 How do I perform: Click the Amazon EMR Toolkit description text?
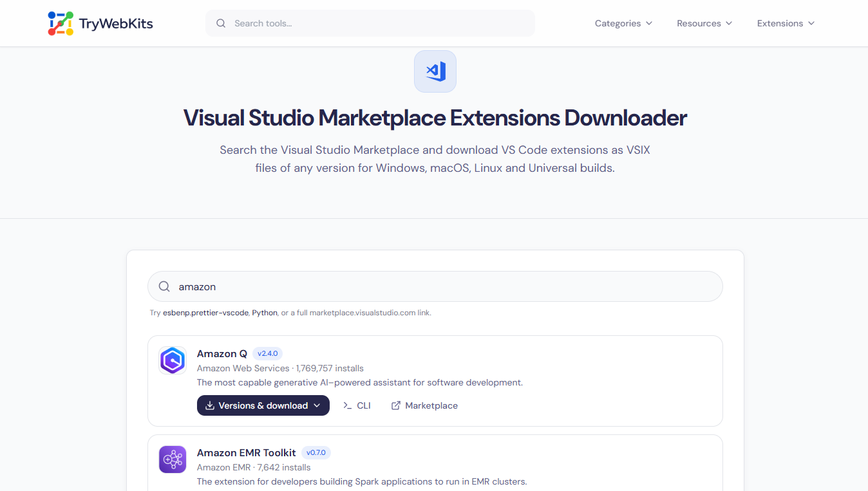pyautogui.click(x=362, y=481)
